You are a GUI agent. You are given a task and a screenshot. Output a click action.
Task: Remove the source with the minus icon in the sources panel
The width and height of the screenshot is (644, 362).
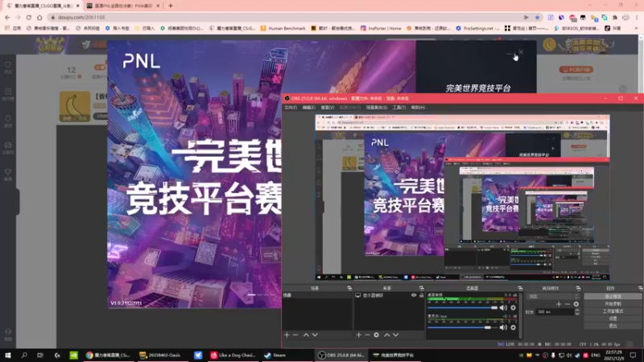click(x=367, y=335)
